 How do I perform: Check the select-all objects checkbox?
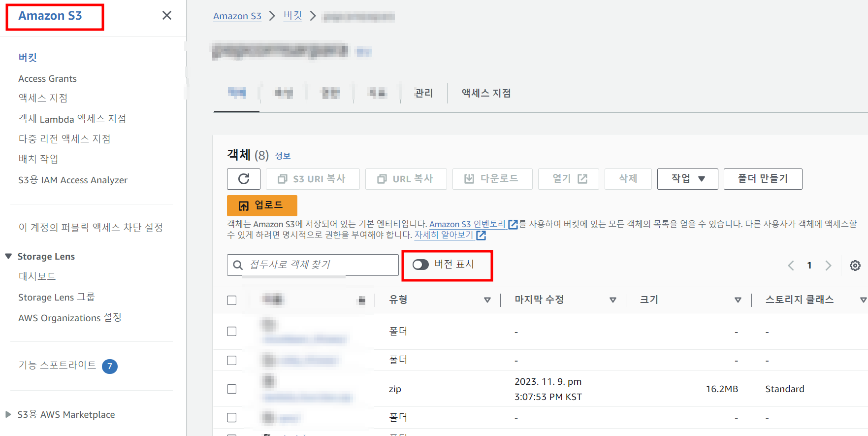[x=232, y=300]
